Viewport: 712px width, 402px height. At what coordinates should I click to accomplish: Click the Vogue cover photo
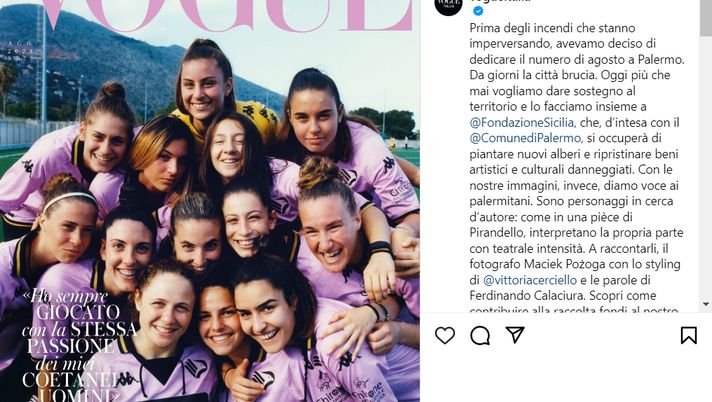coord(210,201)
